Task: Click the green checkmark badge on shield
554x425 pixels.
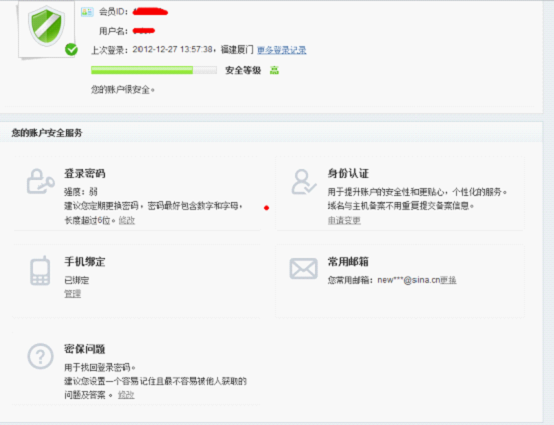Action: [x=71, y=49]
